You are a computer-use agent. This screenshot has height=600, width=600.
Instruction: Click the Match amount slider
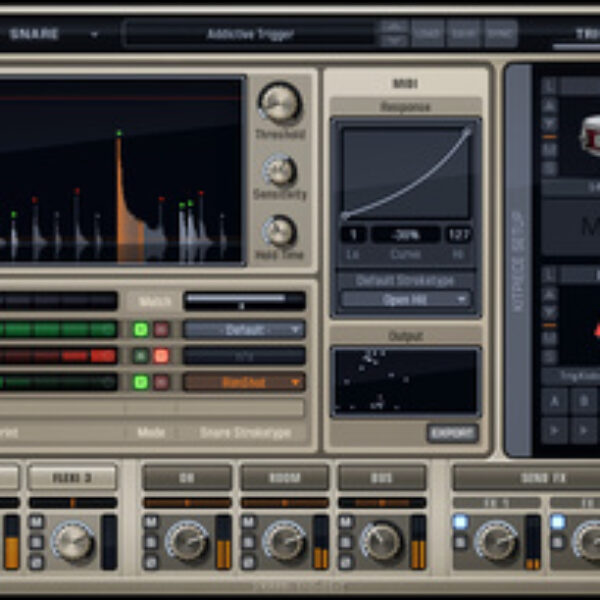pyautogui.click(x=244, y=301)
